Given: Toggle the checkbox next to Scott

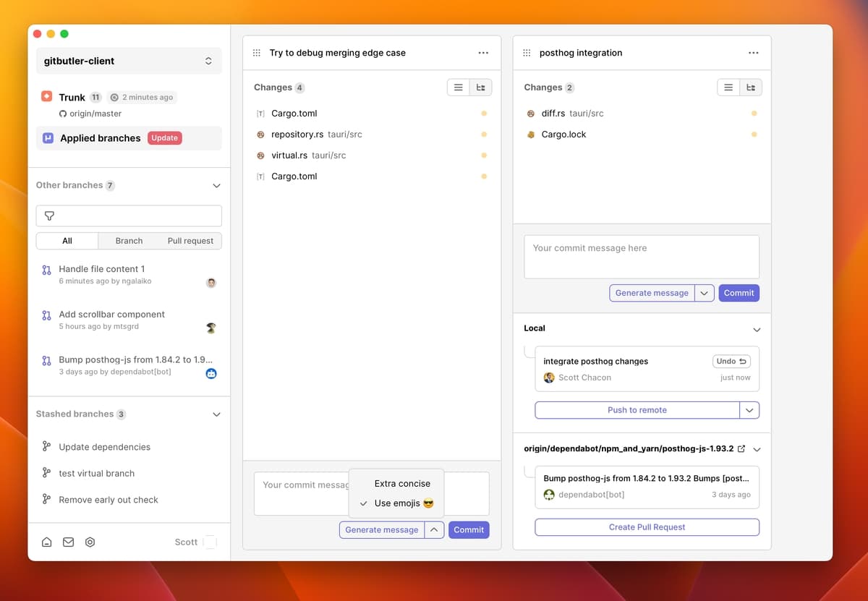Looking at the screenshot, I should pos(210,542).
